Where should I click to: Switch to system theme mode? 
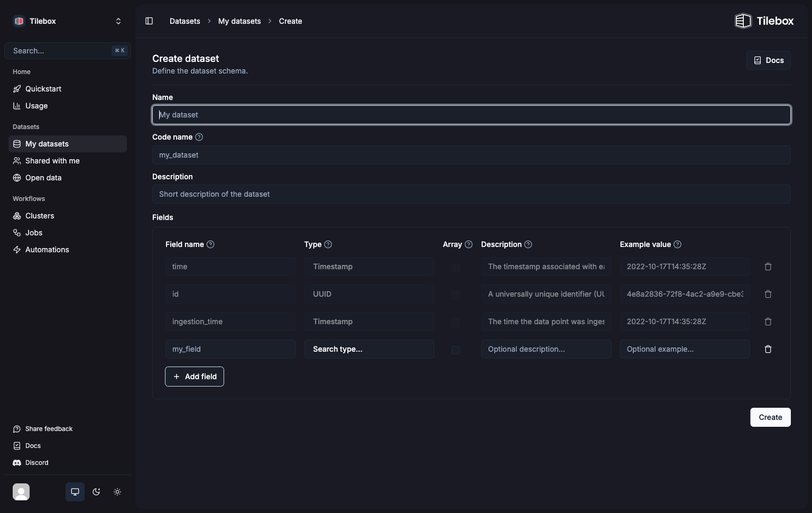[75, 492]
